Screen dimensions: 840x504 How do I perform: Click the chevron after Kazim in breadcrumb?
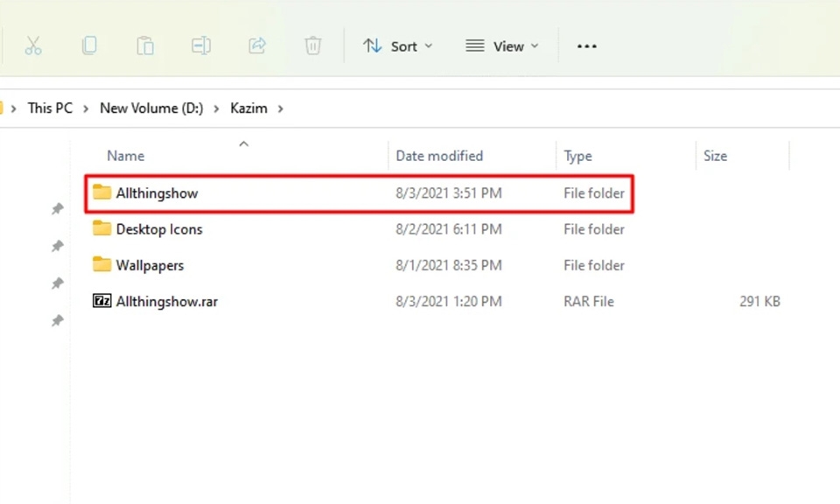coord(281,108)
